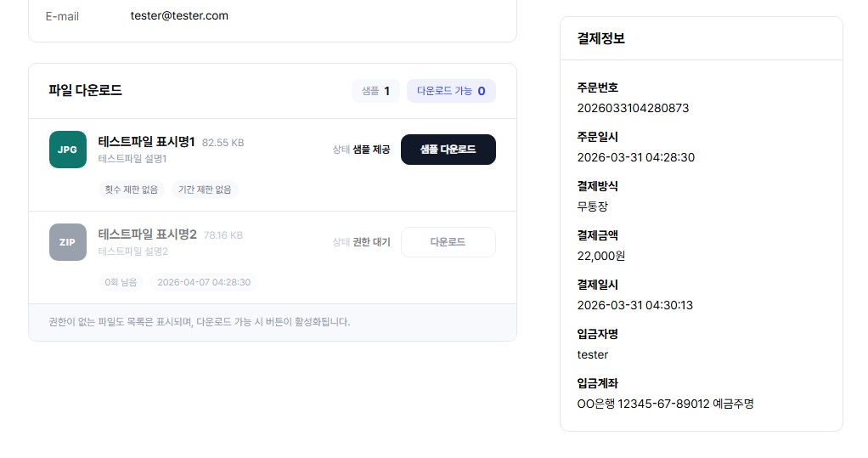Click the tester@tester.com email address
This screenshot has width=868, height=458.
point(179,15)
